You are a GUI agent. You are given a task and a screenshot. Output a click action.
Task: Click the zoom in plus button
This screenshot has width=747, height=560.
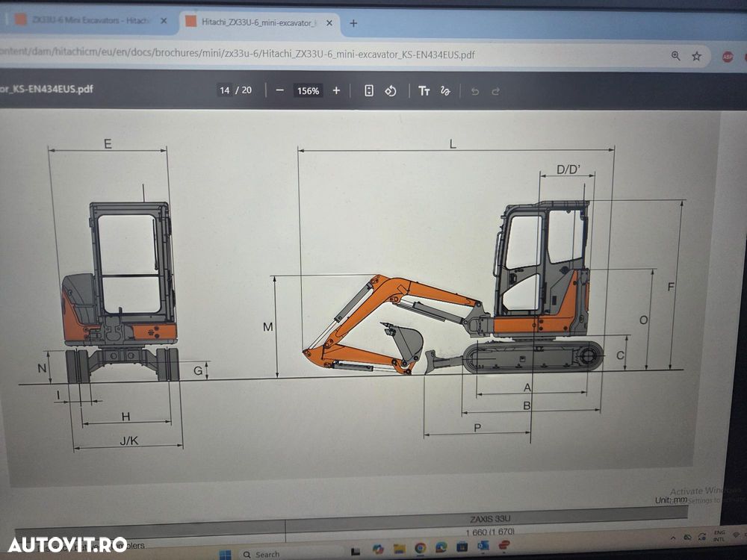click(x=336, y=90)
